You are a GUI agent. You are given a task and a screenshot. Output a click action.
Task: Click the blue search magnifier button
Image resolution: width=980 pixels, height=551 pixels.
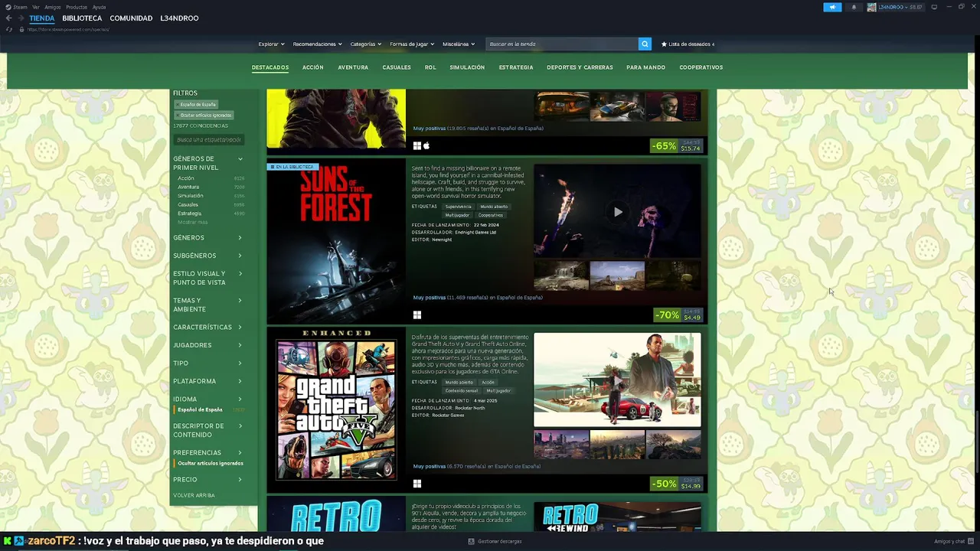[645, 44]
